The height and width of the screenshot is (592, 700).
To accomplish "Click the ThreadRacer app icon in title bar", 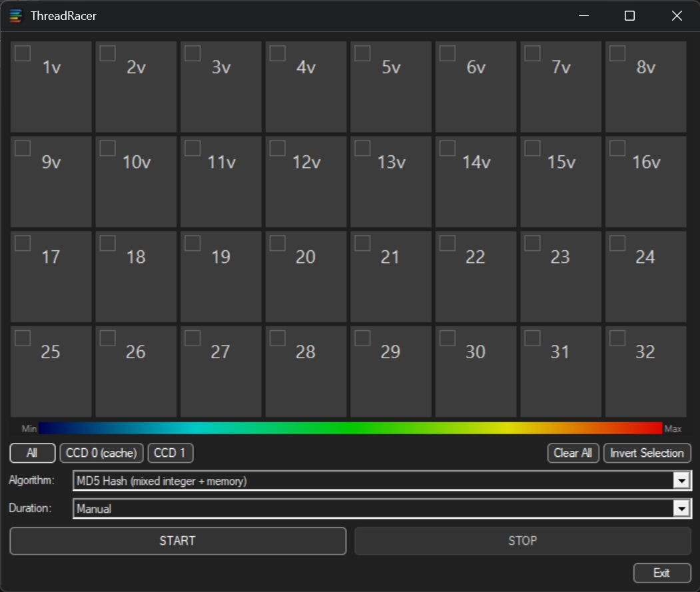I will (16, 16).
